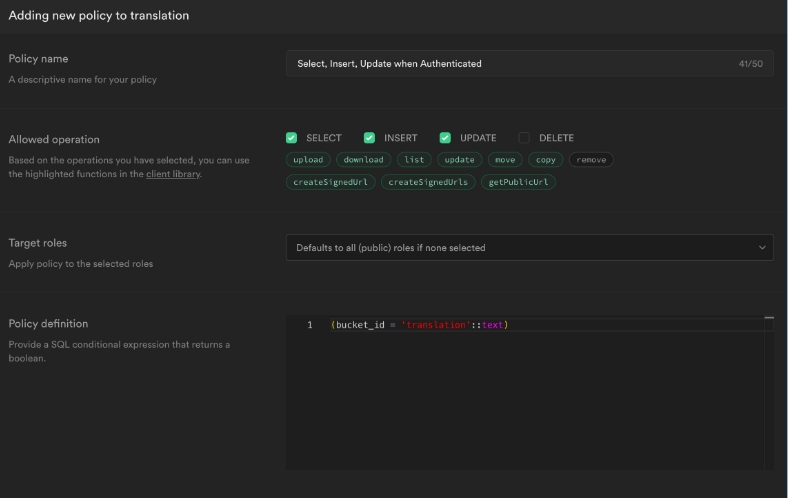Image resolution: width=788 pixels, height=498 pixels.
Task: Click line number 1 in SQL editor
Action: click(x=310, y=325)
